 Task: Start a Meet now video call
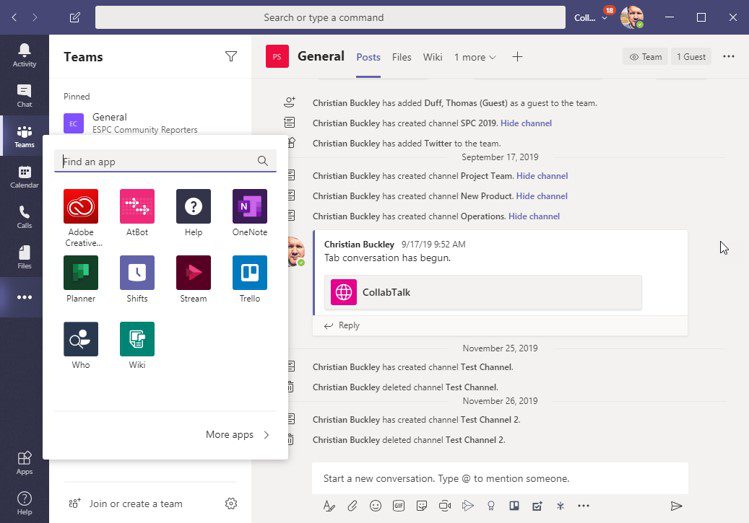(445, 506)
